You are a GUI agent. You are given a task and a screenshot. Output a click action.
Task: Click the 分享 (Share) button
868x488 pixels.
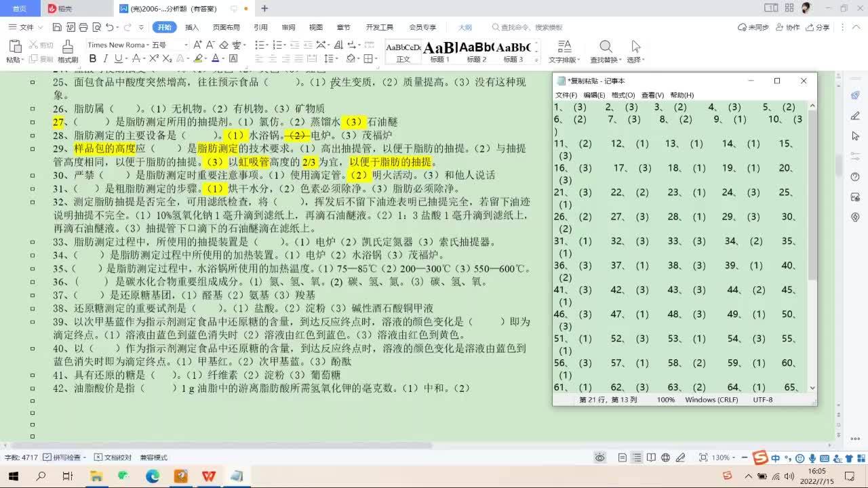coord(817,28)
